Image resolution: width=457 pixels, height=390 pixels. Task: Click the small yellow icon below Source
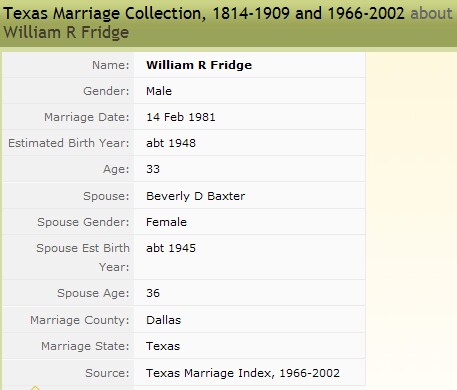[35, 388]
